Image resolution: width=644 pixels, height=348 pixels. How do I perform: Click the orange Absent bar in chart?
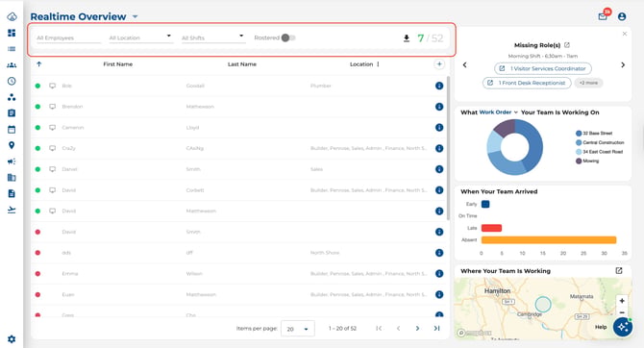(549, 240)
